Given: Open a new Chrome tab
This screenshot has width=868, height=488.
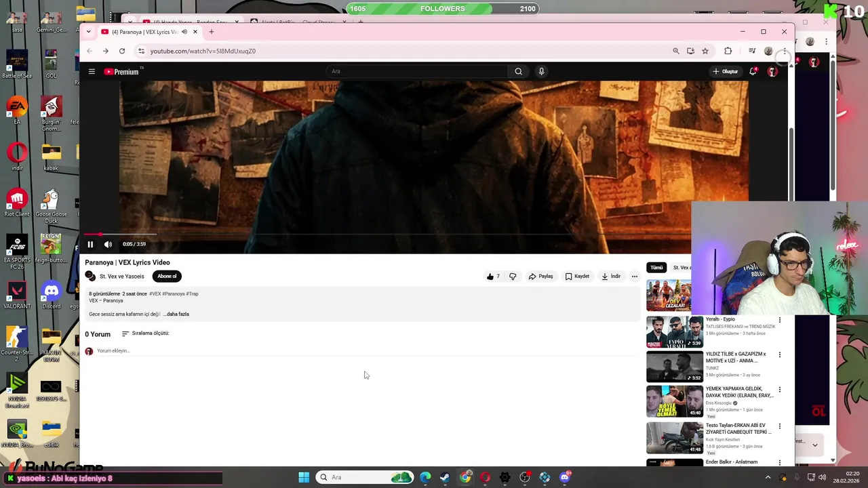Looking at the screenshot, I should pos(212,32).
